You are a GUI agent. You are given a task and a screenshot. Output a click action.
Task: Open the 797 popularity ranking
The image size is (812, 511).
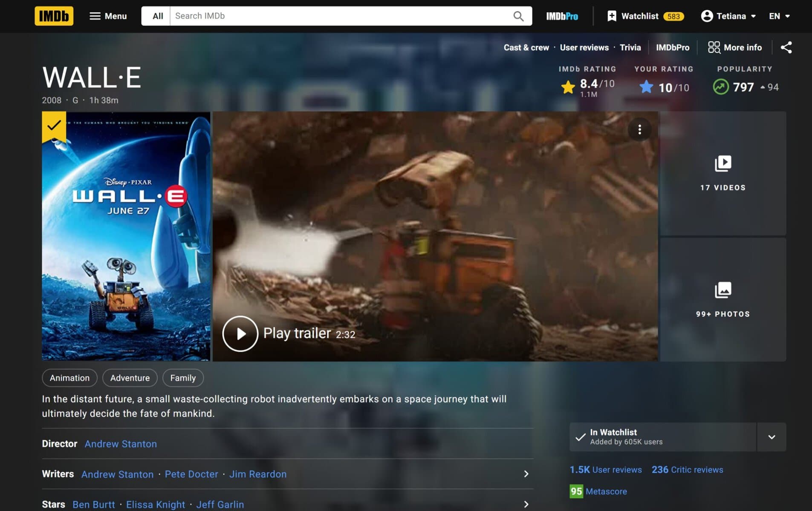point(746,87)
